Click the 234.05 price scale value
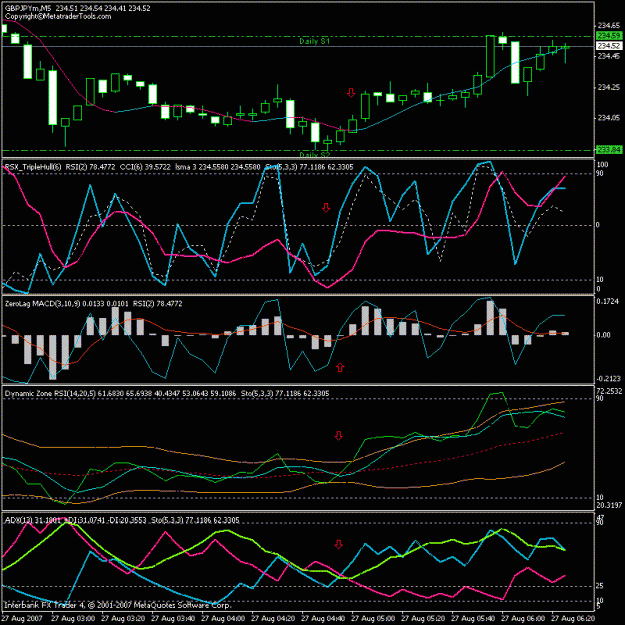Image resolution: width=625 pixels, height=625 pixels. [x=609, y=118]
